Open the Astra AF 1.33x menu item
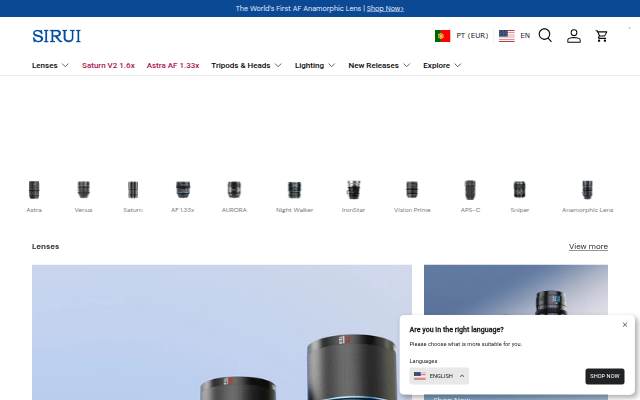640x400 pixels. coord(173,65)
